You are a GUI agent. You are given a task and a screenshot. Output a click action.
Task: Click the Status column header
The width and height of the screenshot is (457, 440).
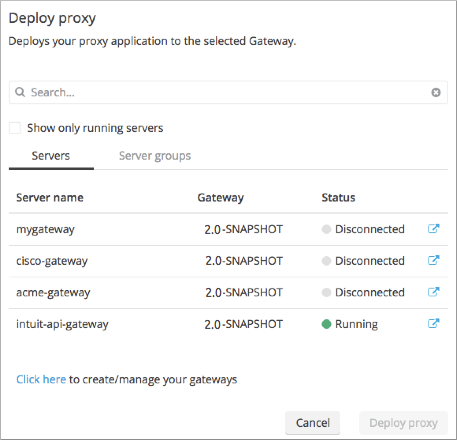[x=338, y=198]
